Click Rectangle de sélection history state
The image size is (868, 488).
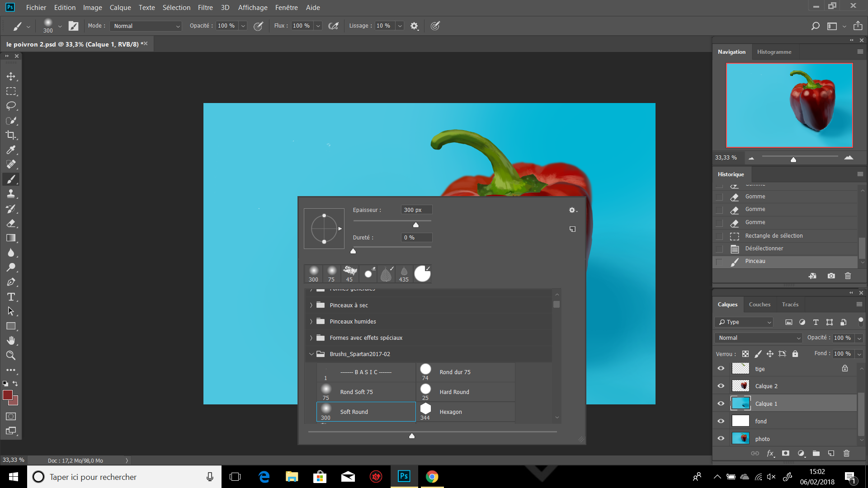point(774,236)
